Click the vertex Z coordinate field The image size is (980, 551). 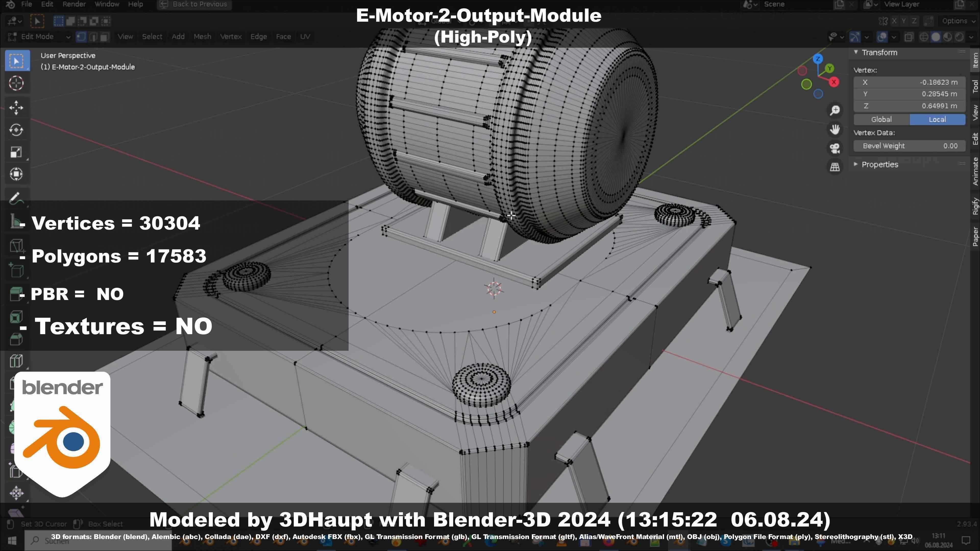click(910, 106)
